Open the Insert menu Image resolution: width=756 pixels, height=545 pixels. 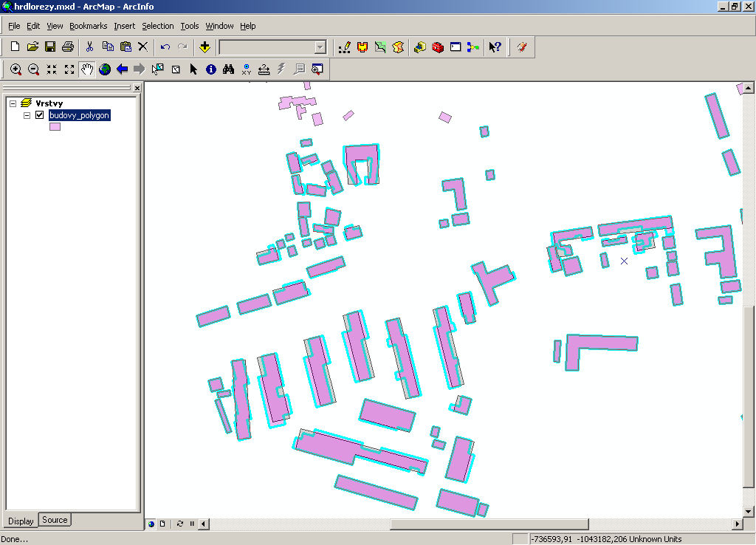point(124,26)
